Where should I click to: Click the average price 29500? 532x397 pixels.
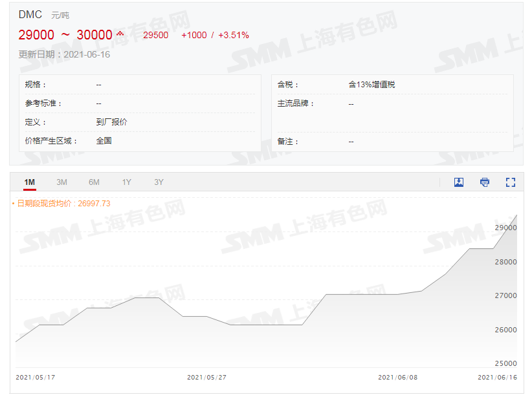tap(156, 36)
